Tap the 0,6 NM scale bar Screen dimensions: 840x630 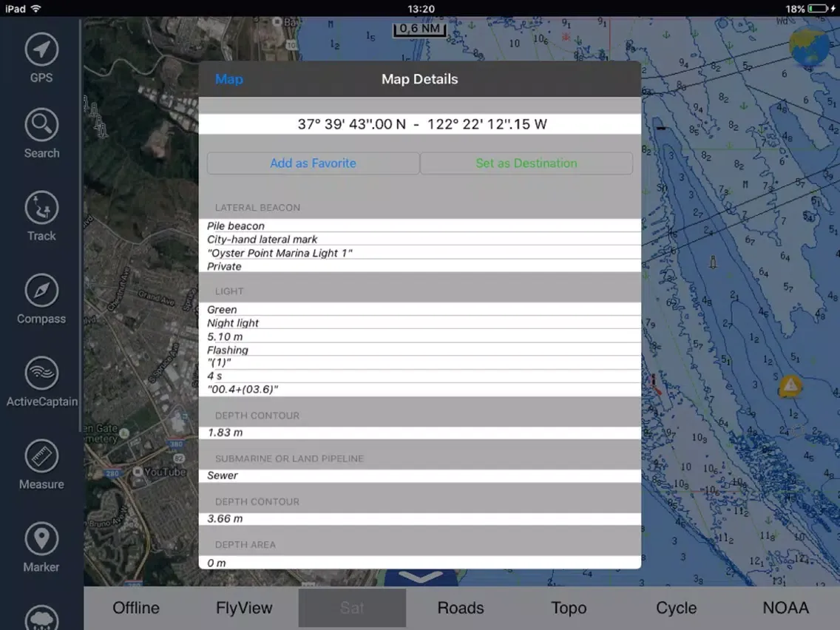(x=420, y=30)
